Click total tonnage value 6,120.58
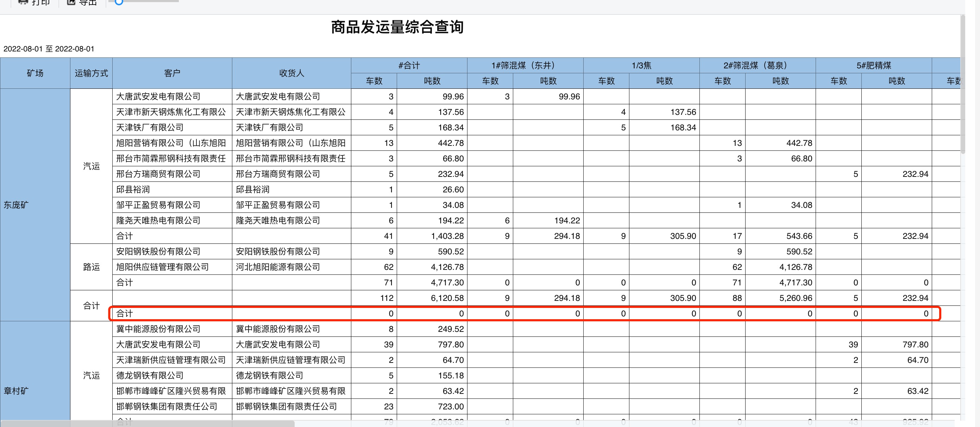The image size is (980, 427). 447,298
